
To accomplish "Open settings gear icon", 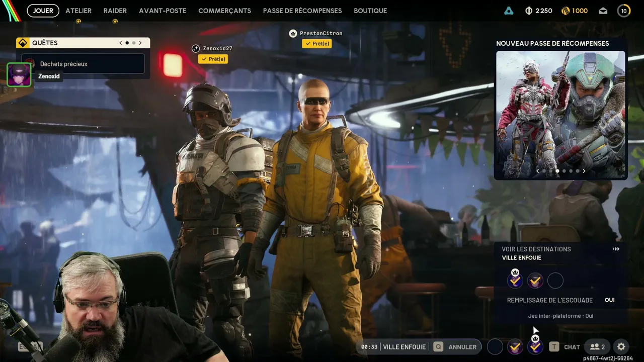I will point(621,347).
